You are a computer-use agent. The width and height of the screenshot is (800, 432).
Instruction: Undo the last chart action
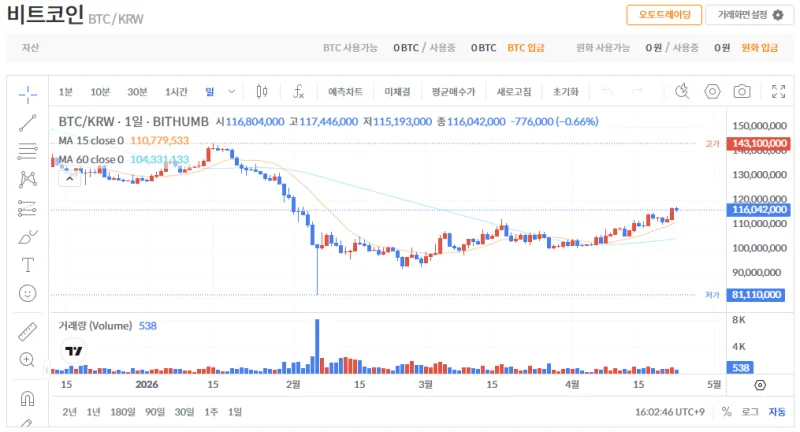607,92
